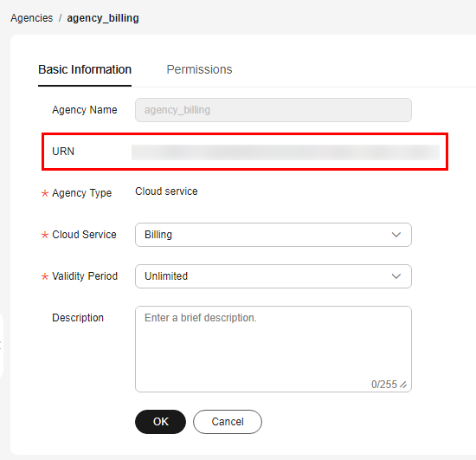Image resolution: width=476 pixels, height=460 pixels.
Task: Click the disabled Agency Name field
Action: pos(273,110)
